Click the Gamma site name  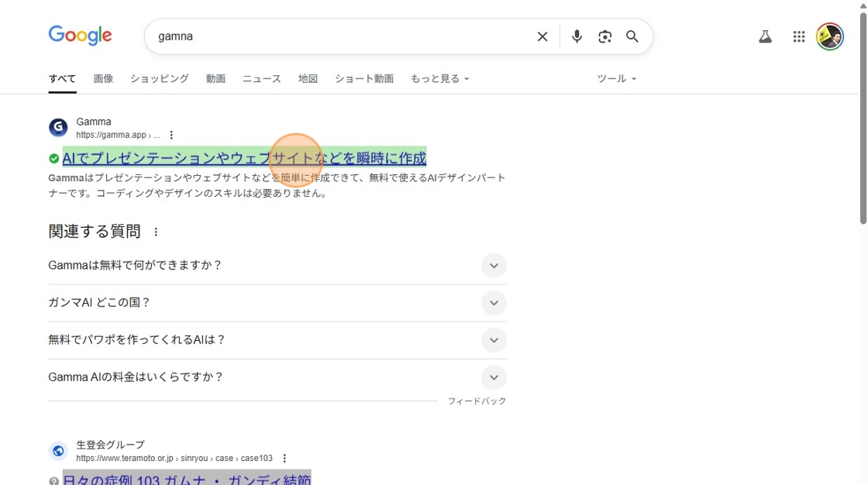94,122
